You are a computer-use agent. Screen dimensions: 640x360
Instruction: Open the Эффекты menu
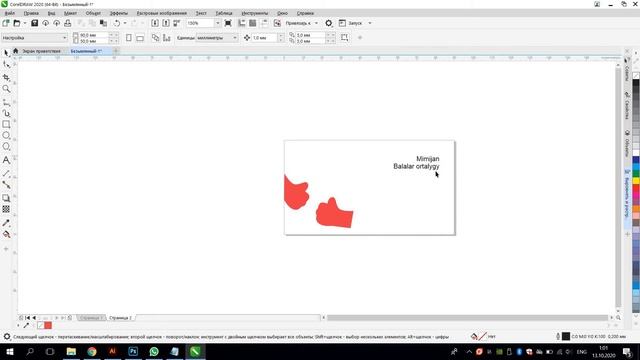click(x=119, y=13)
